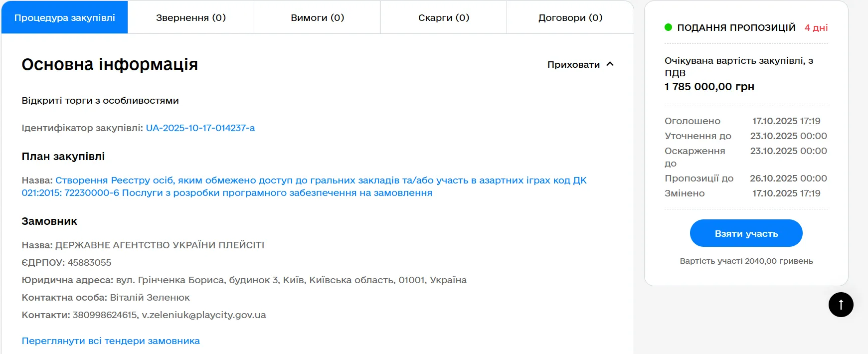The height and width of the screenshot is (354, 868).
Task: Click the email v.zeleniuk@playcity.gov.ua
Action: tap(204, 315)
